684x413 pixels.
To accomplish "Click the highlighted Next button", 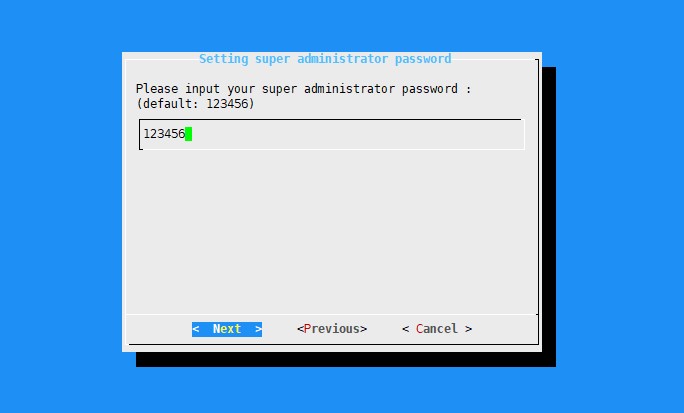I will tap(227, 329).
